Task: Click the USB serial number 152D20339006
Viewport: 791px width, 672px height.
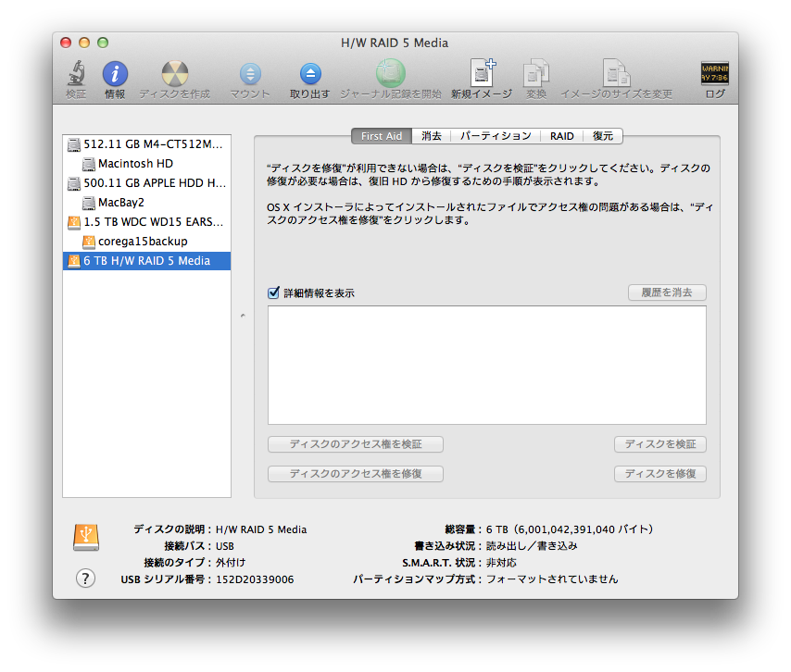Action: pos(255,579)
